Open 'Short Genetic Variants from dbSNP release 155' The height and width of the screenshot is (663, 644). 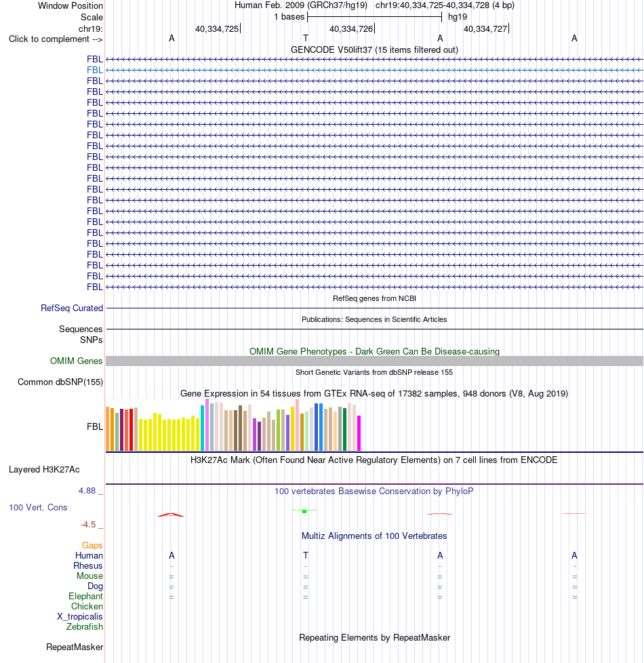coord(374,373)
